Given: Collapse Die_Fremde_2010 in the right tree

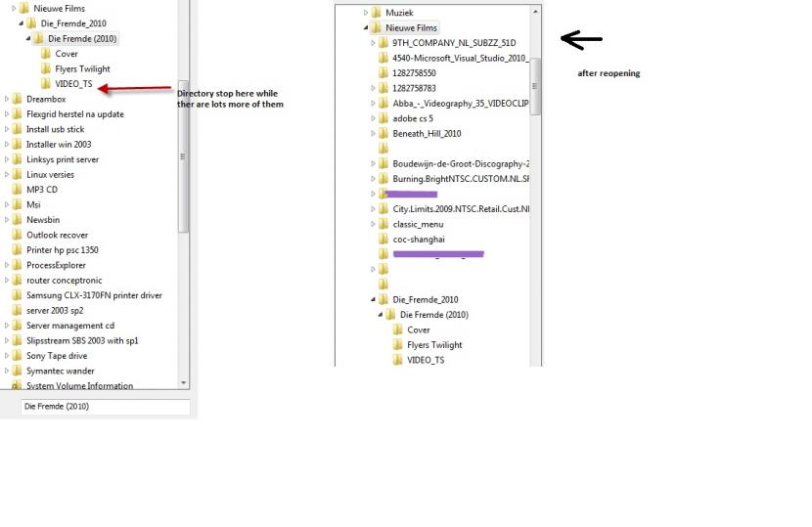Looking at the screenshot, I should pyautogui.click(x=373, y=299).
